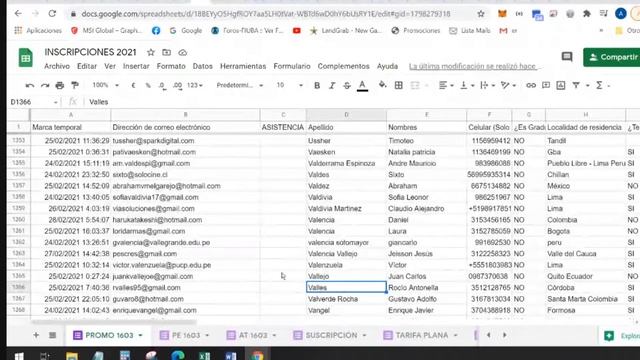Select column D header
The height and width of the screenshot is (360, 640).
[x=346, y=115]
